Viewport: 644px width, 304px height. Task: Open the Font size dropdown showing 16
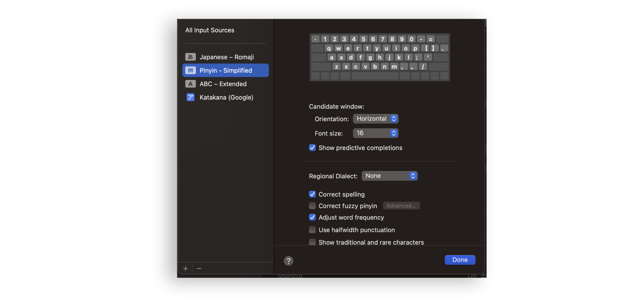click(376, 133)
